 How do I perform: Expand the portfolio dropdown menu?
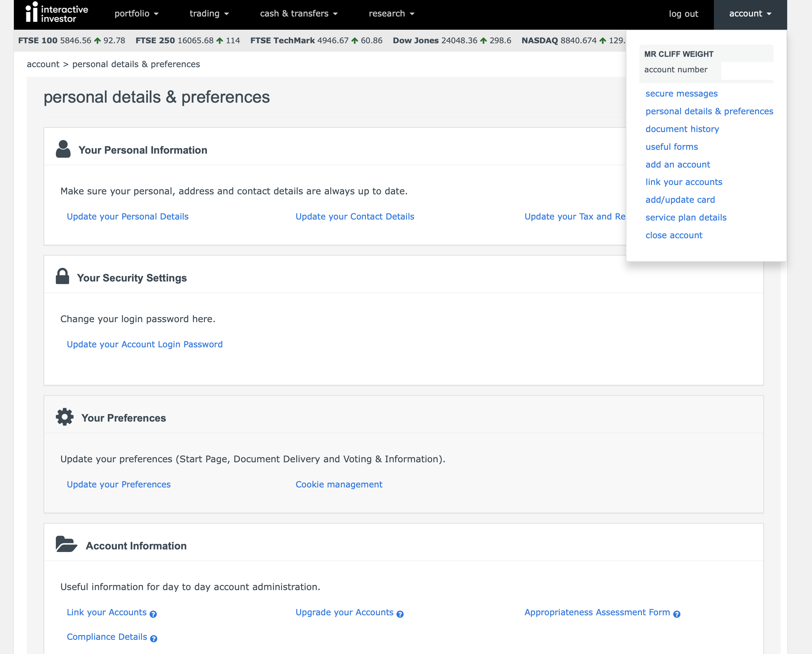coord(136,14)
